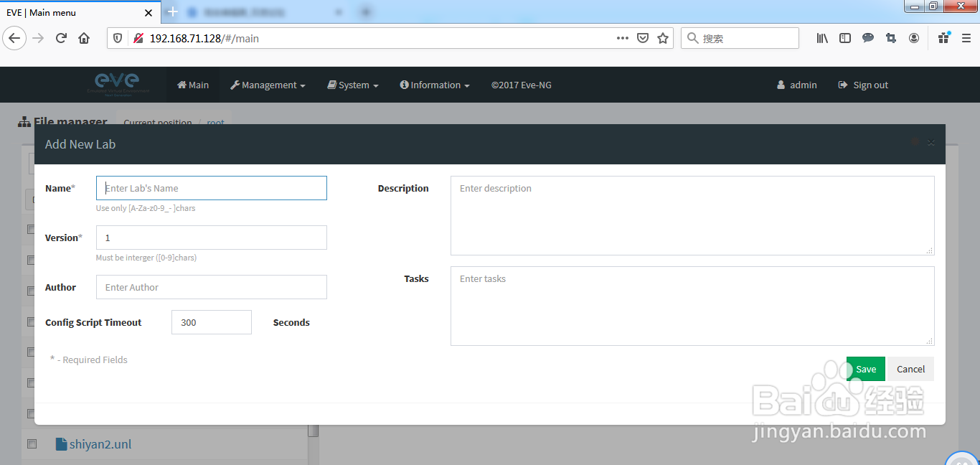Focus the lab Name input field
Screen dimensions: 980x465
click(212, 188)
